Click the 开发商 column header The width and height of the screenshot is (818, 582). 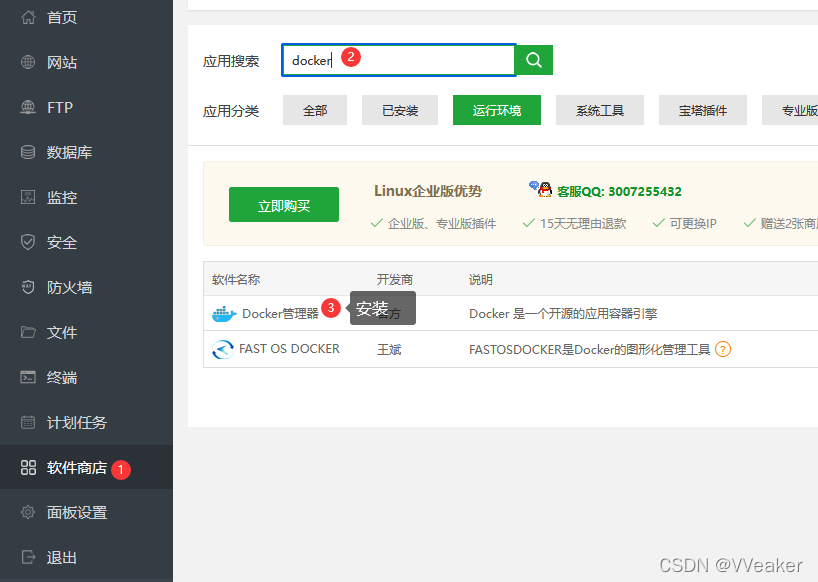(395, 280)
